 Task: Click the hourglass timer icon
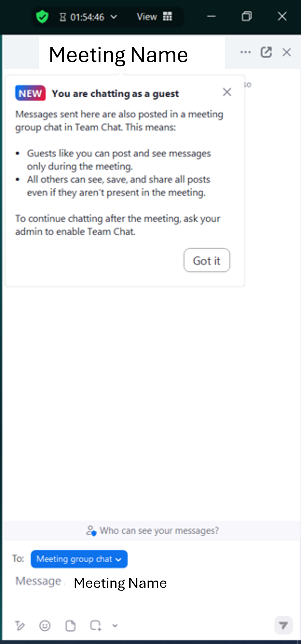pyautogui.click(x=63, y=17)
